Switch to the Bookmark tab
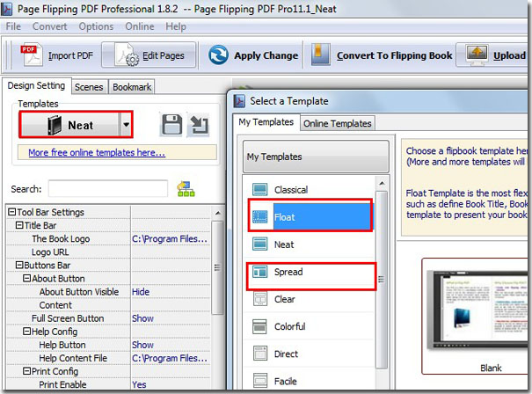 [132, 87]
